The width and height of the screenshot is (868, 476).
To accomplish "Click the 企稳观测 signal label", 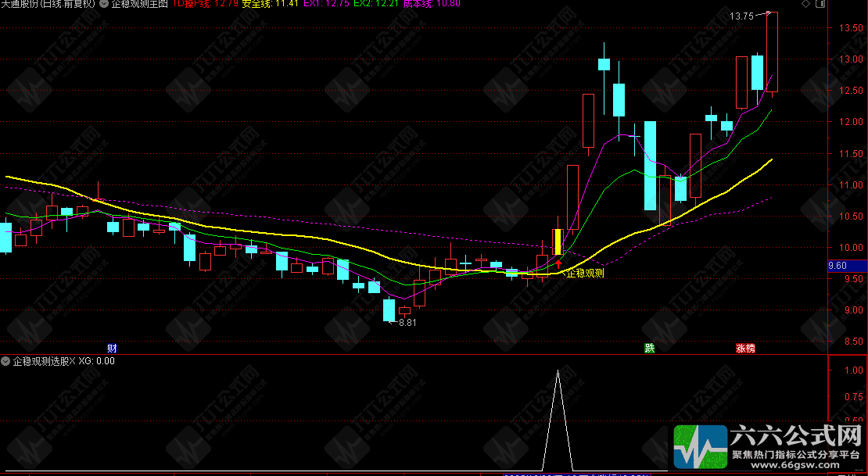I will [x=585, y=273].
